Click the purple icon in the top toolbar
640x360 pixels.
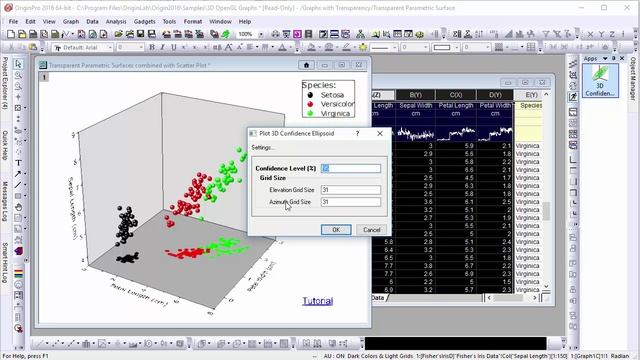click(297, 34)
